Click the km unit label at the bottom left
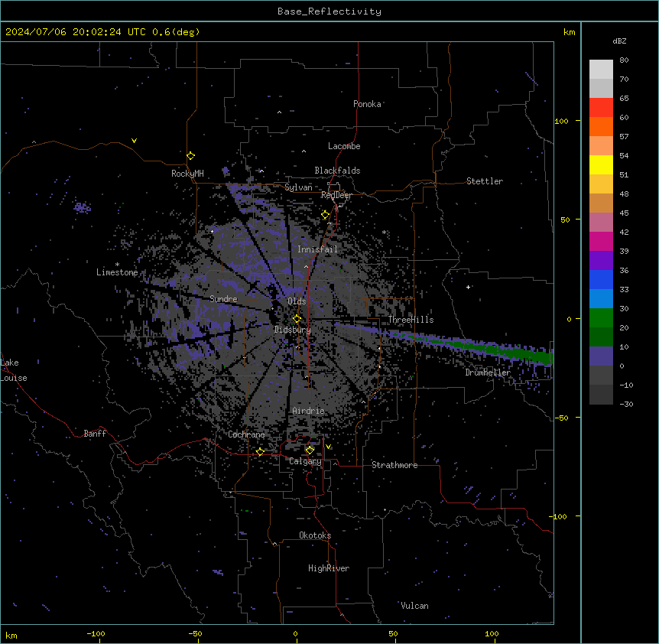The height and width of the screenshot is (644, 659). [11, 635]
